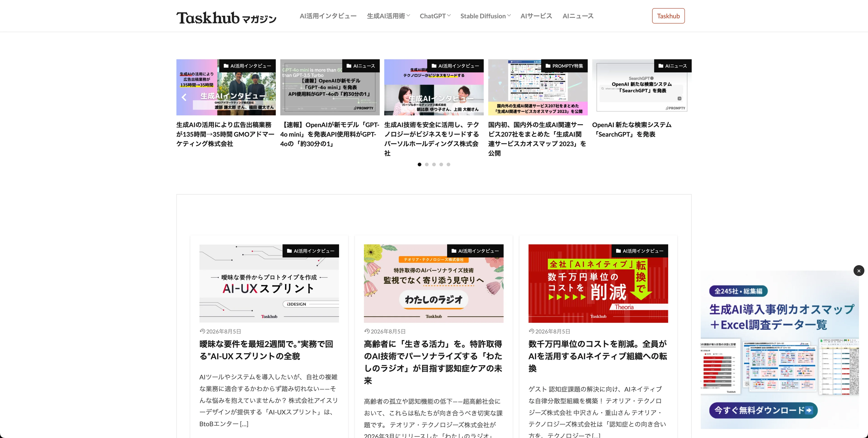Click AI活用インタビュー tag on パーソル slide
This screenshot has width=868, height=438.
(455, 66)
